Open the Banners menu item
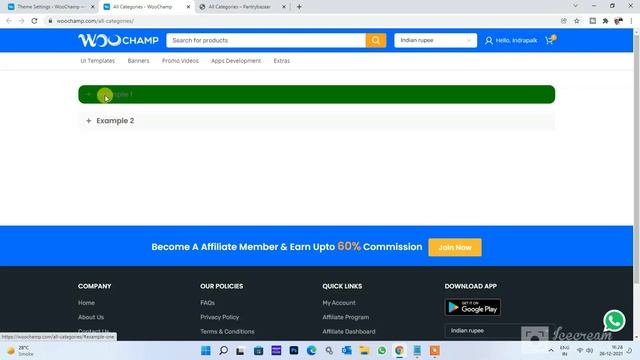The height and width of the screenshot is (360, 640). [138, 61]
